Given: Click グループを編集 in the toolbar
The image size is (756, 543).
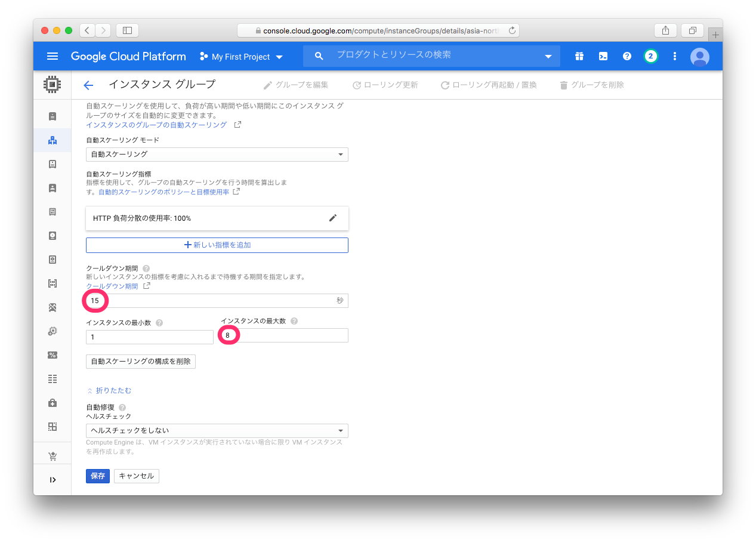Looking at the screenshot, I should pyautogui.click(x=296, y=85).
